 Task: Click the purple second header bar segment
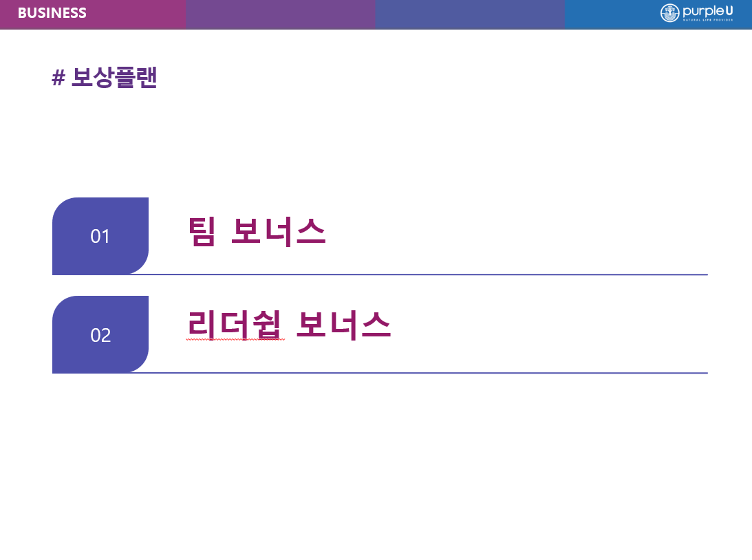click(281, 14)
